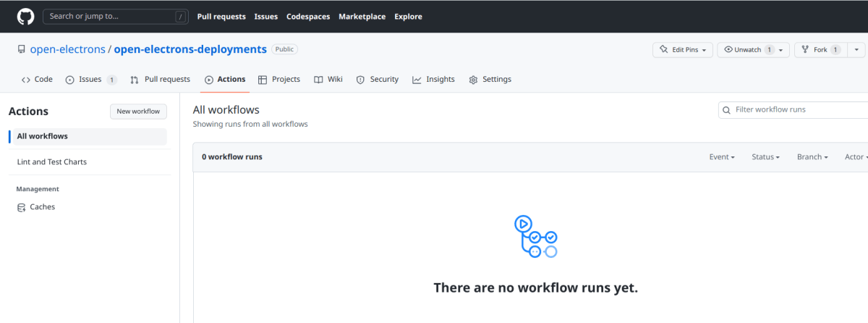
Task: Open Issues in top navigation bar
Action: click(x=266, y=17)
